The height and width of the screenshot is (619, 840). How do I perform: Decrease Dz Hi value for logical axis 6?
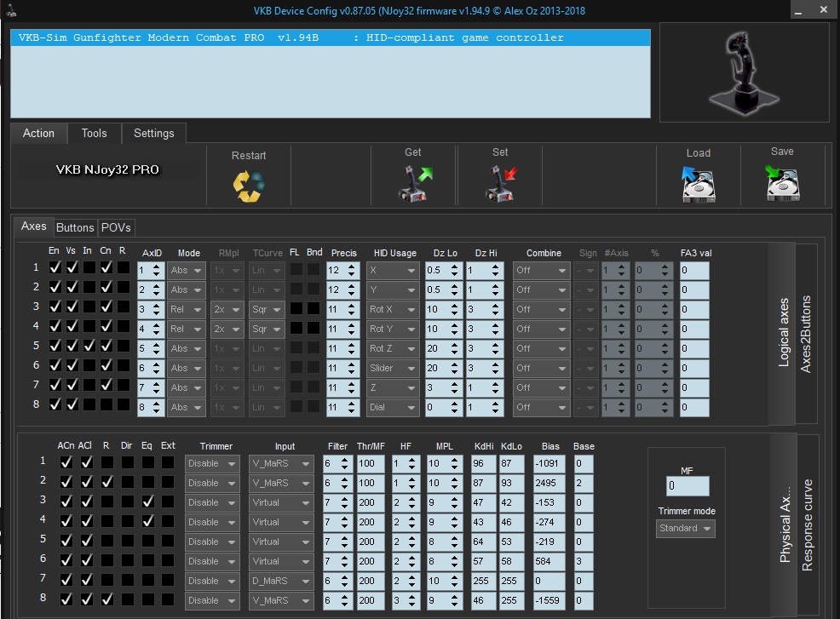496,371
